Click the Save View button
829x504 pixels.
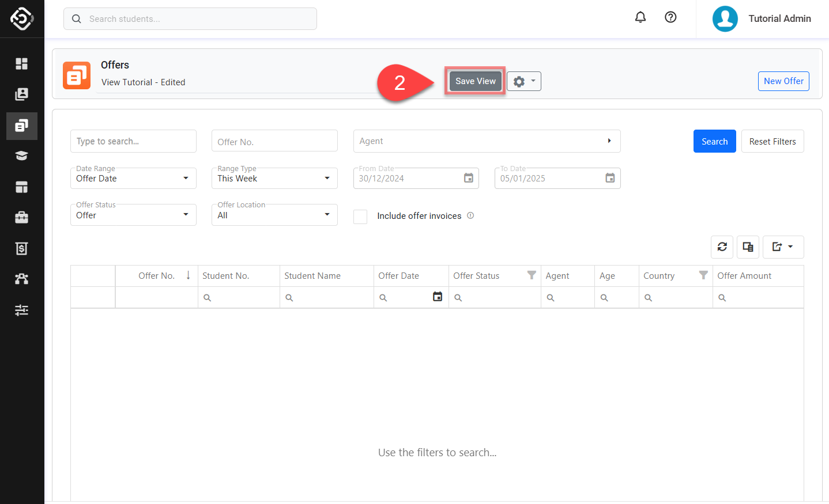(x=475, y=81)
